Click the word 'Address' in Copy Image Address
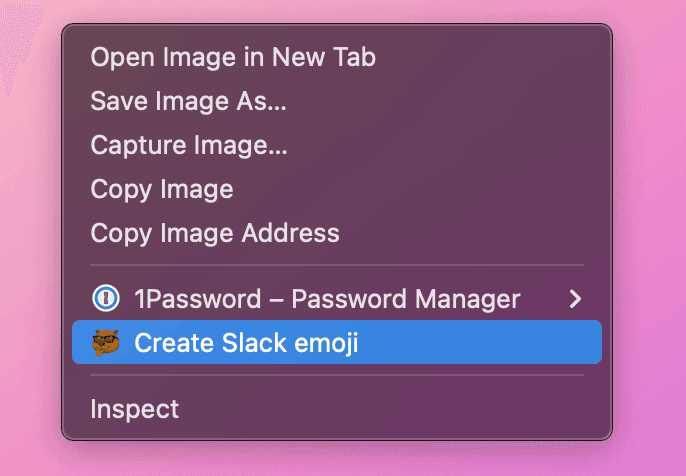Screen dimensions: 686x476 pos(290,233)
